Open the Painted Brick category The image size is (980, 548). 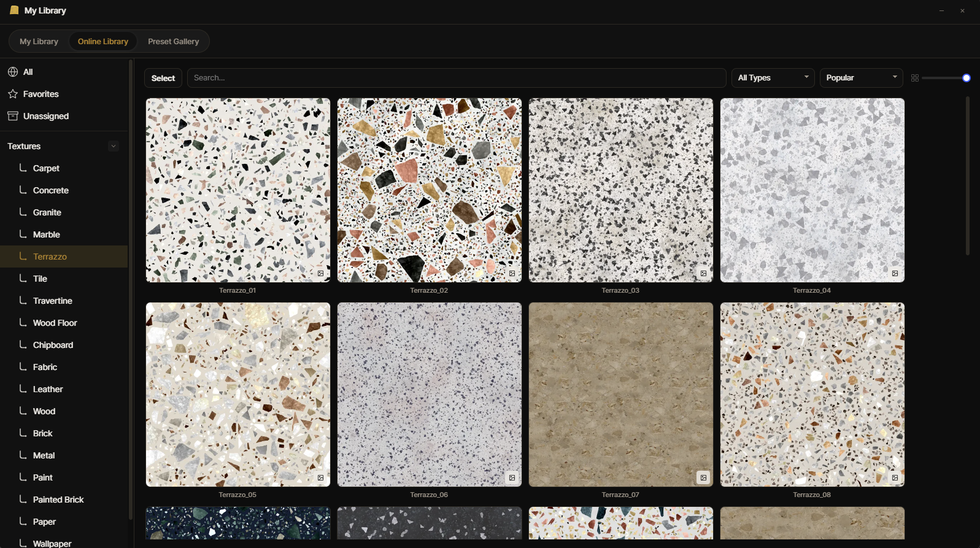(64, 500)
